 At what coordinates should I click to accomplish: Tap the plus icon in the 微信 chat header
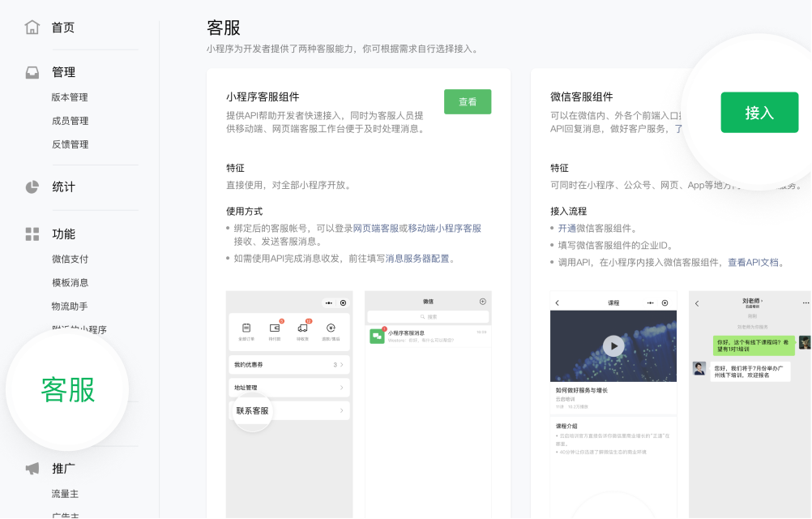point(482,302)
